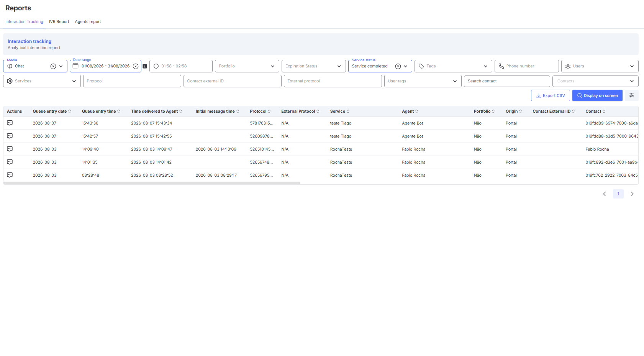Expand the User tags dropdown
This screenshot has height=356, width=644.
455,81
